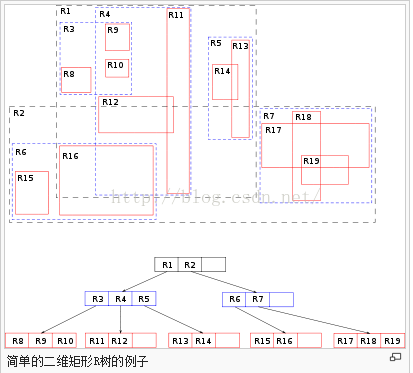
Task: Choose the R13 leaf cell in the tree
Action: [180, 341]
